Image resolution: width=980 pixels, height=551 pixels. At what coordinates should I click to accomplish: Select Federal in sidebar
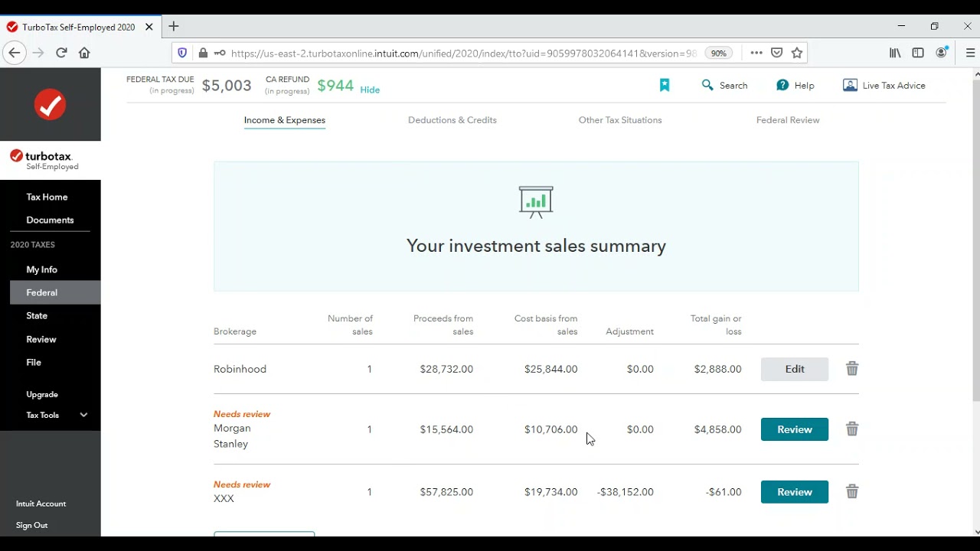[x=55, y=292]
